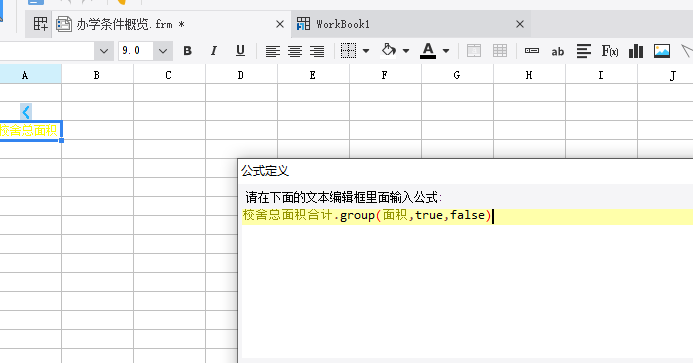The image size is (693, 363).
Task: Click the blue left arrow in cell A2
Action: click(26, 112)
